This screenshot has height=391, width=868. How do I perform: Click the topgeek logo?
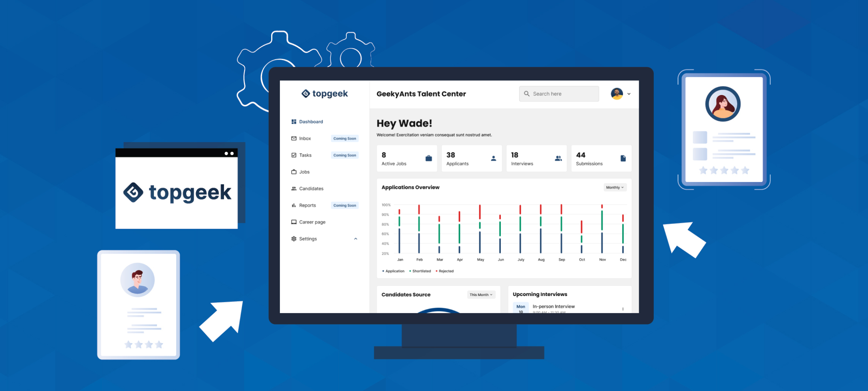point(324,93)
